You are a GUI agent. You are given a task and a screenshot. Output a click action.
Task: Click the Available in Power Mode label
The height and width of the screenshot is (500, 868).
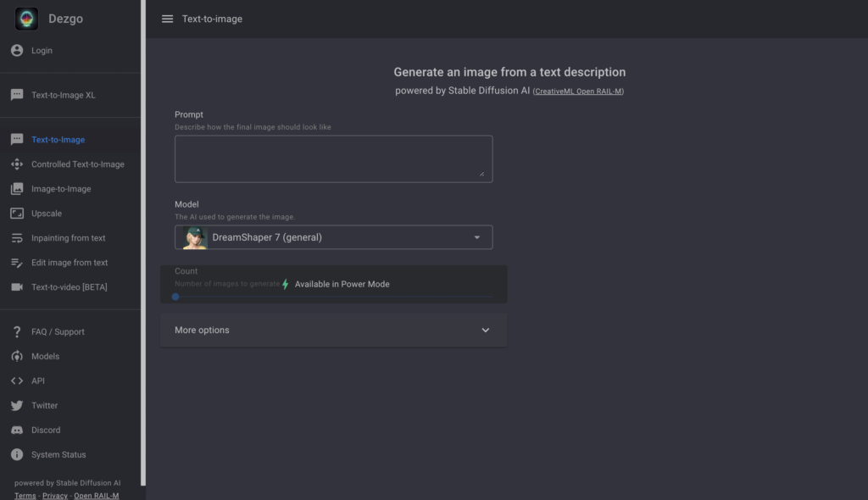[x=342, y=284]
